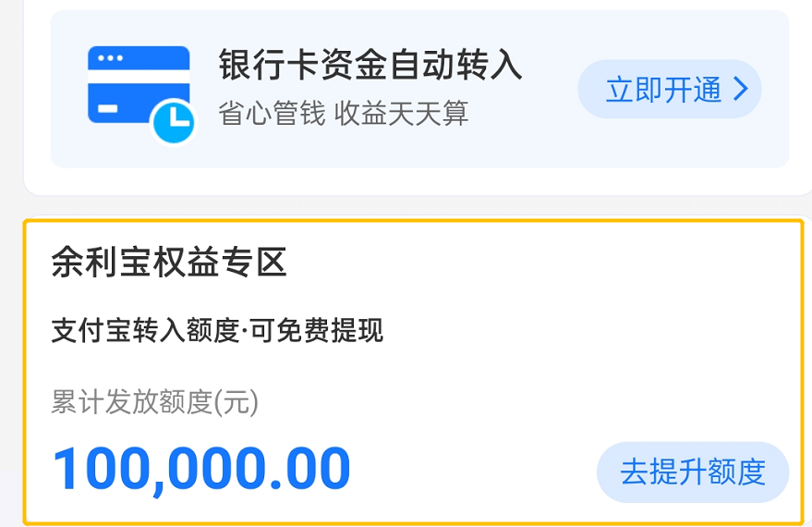The image size is (812, 527).
Task: Click the 银行卡 characters in the banner title
Action: point(269,64)
